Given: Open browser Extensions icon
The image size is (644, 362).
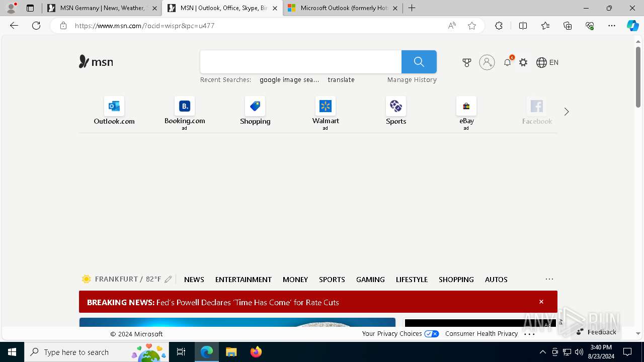Looking at the screenshot, I should click(x=499, y=26).
